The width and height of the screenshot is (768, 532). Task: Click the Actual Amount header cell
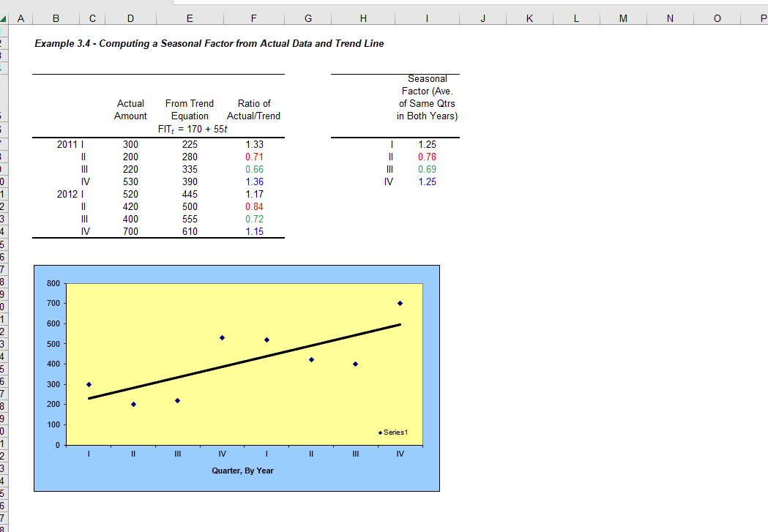(130, 110)
